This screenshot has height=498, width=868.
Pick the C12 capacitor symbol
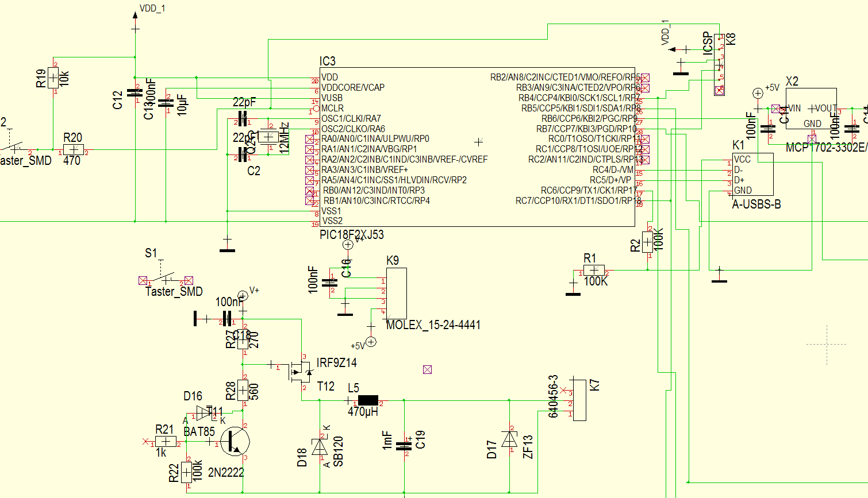[x=135, y=92]
